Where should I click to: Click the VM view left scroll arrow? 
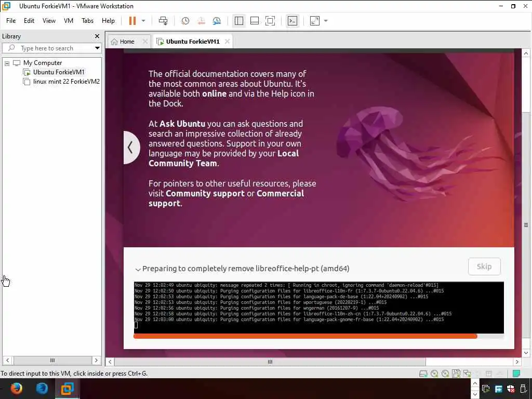(x=110, y=362)
